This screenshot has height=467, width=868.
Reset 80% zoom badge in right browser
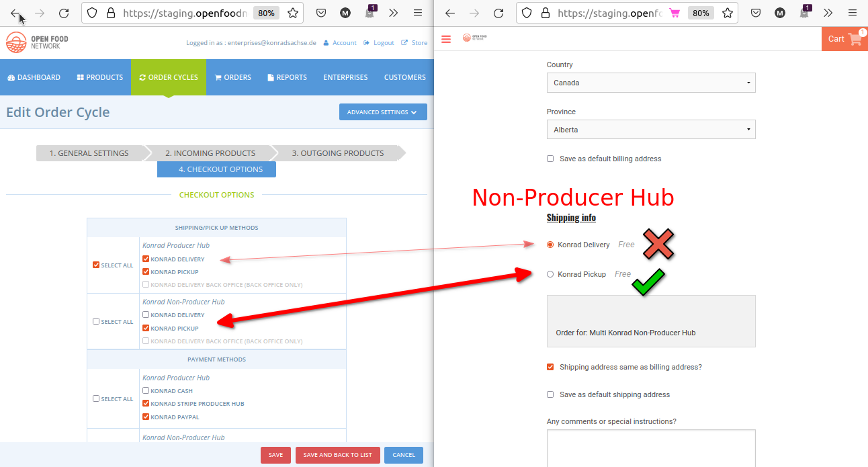coord(701,13)
